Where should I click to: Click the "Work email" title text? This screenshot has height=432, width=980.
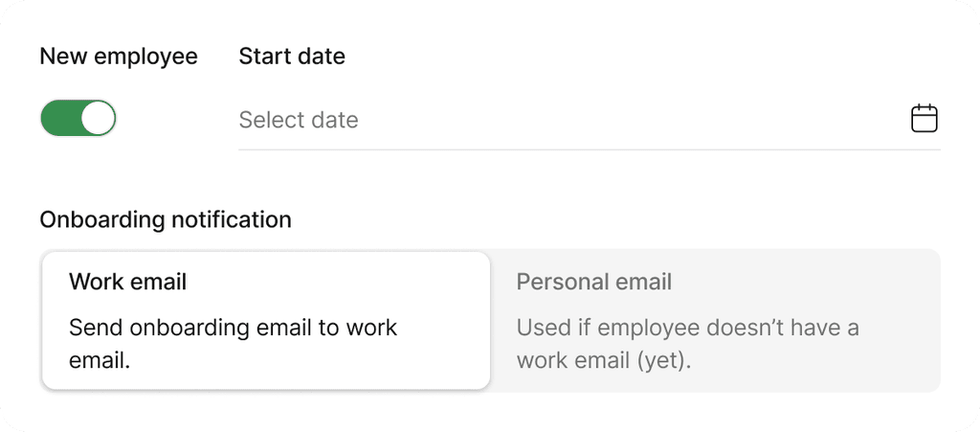tap(127, 282)
